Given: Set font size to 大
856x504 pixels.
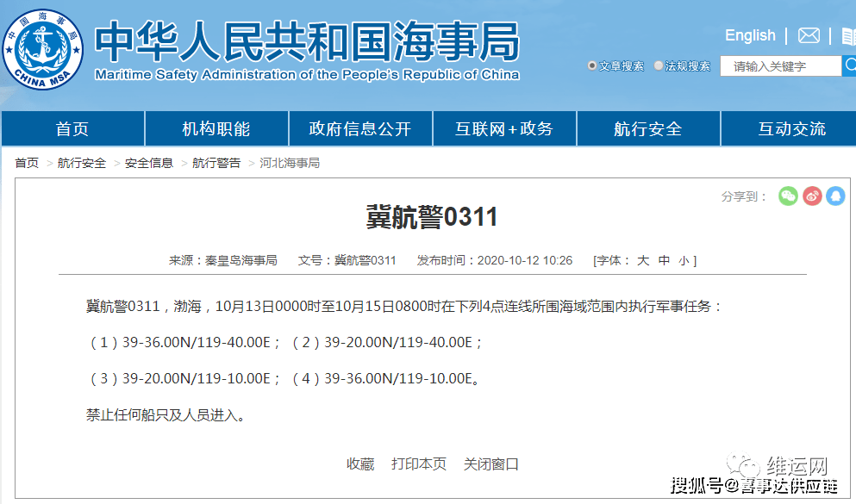Looking at the screenshot, I should click(x=643, y=261).
